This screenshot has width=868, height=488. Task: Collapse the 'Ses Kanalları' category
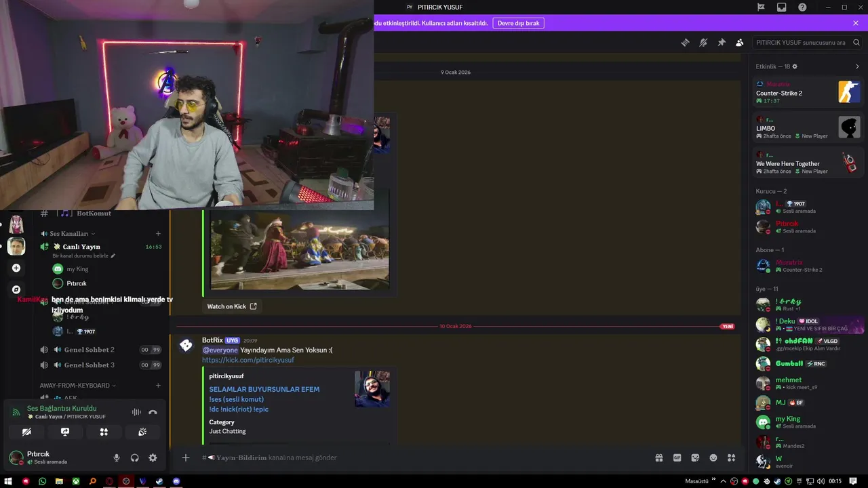tap(68, 234)
